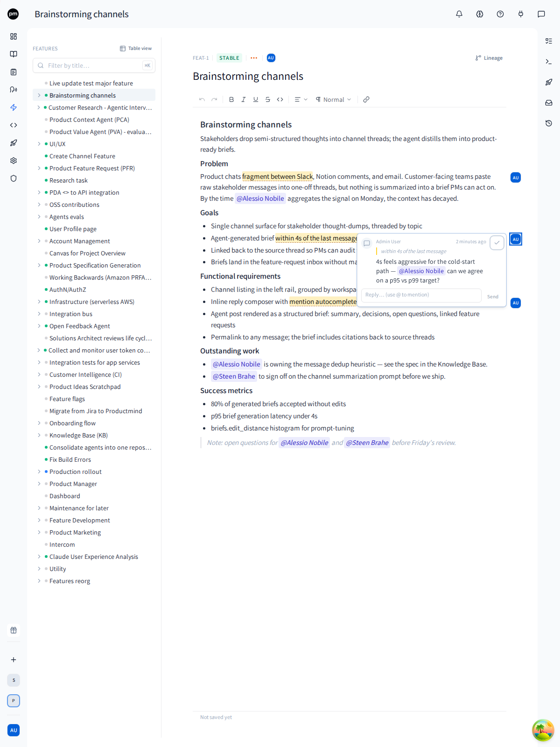The width and height of the screenshot is (560, 747).
Task: Click the gift icon in left rail
Action: (x=14, y=630)
